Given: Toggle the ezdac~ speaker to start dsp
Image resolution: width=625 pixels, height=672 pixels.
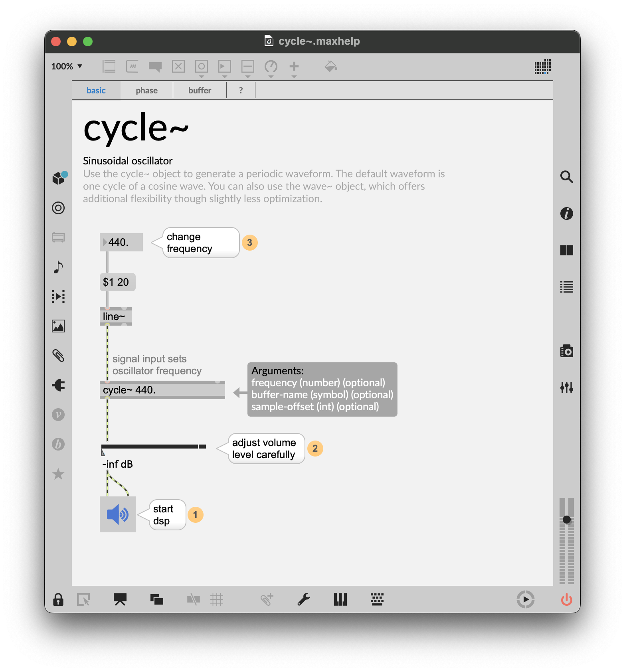Looking at the screenshot, I should click(x=118, y=514).
